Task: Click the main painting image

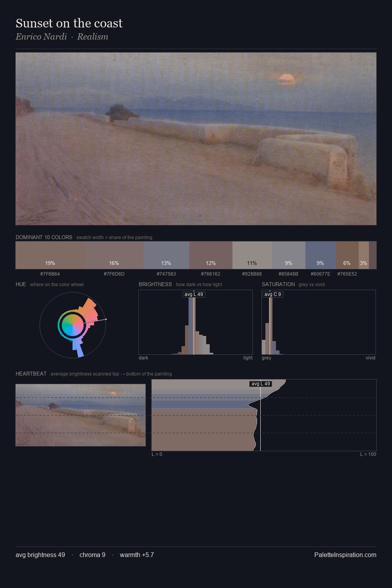Action: [196, 139]
